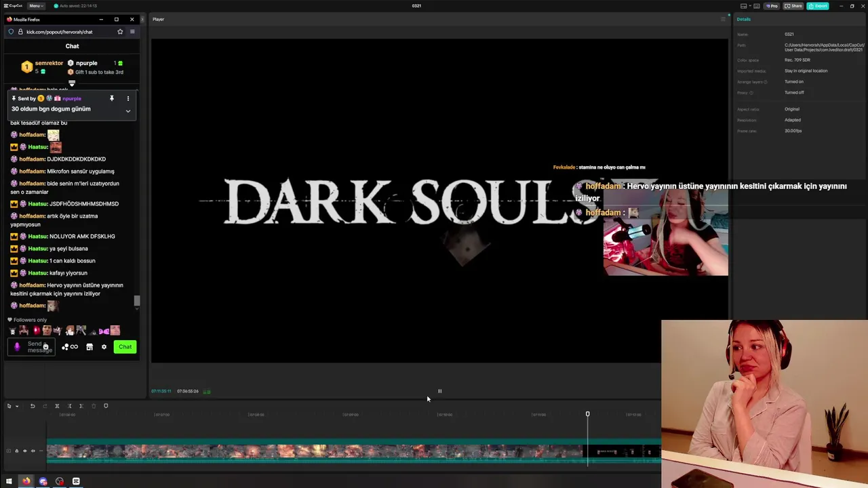Viewport: 868px width, 488px height.
Task: Open Windows Start menu
Action: click(9, 481)
